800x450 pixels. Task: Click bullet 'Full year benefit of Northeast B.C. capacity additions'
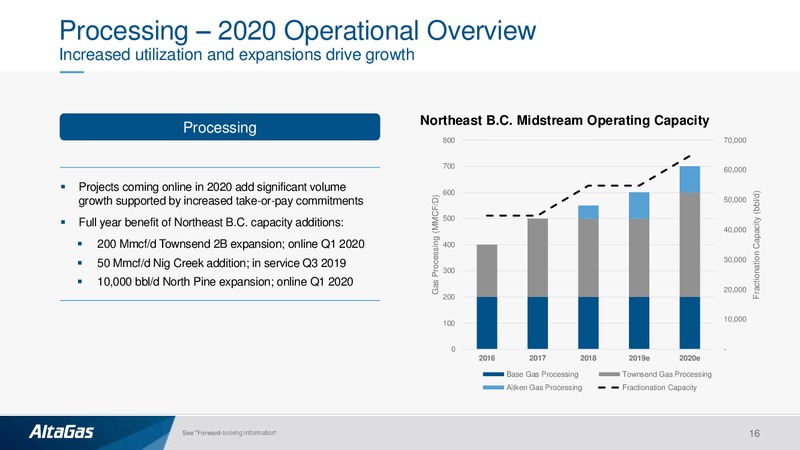tap(211, 222)
